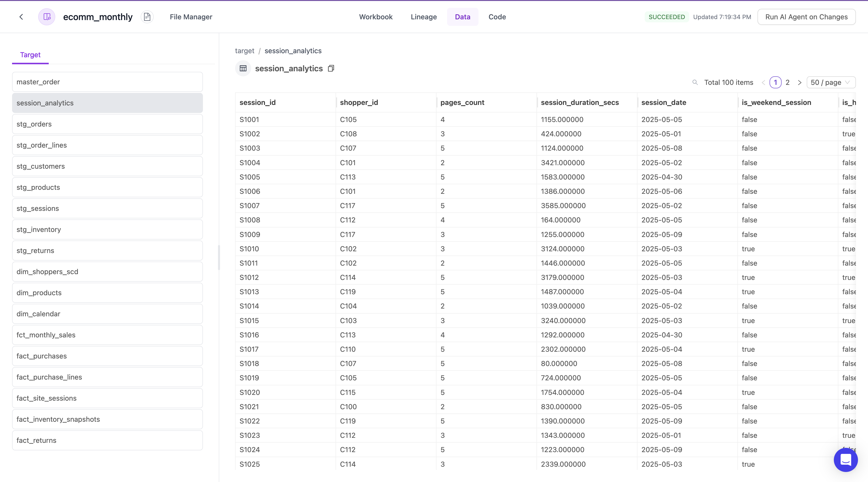Viewport: 868px width, 482px height.
Task: Open the Code tab
Action: click(497, 17)
